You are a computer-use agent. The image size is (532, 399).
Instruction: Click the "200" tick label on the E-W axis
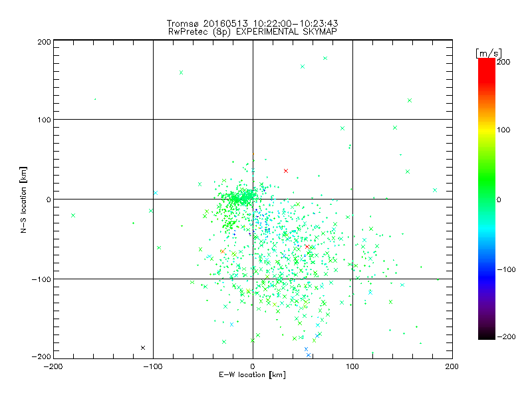pyautogui.click(x=452, y=366)
